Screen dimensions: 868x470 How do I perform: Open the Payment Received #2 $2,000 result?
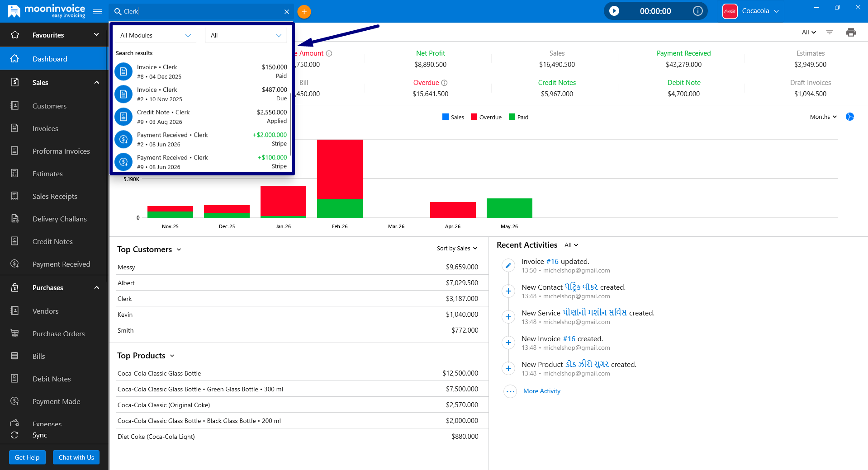(201, 139)
